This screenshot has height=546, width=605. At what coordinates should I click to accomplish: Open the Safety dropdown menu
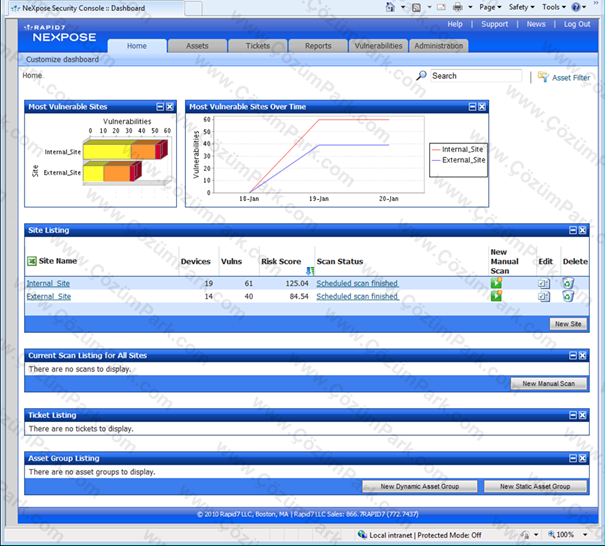(x=521, y=7)
